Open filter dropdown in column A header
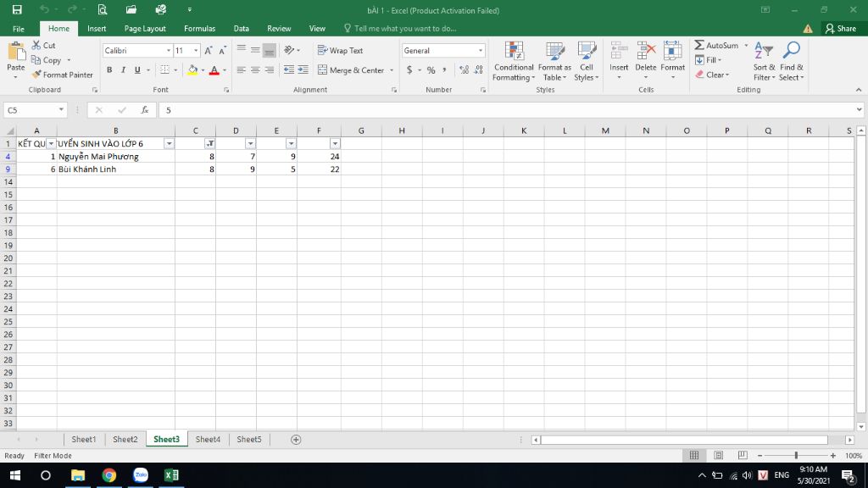This screenshot has height=488, width=868. (x=51, y=144)
